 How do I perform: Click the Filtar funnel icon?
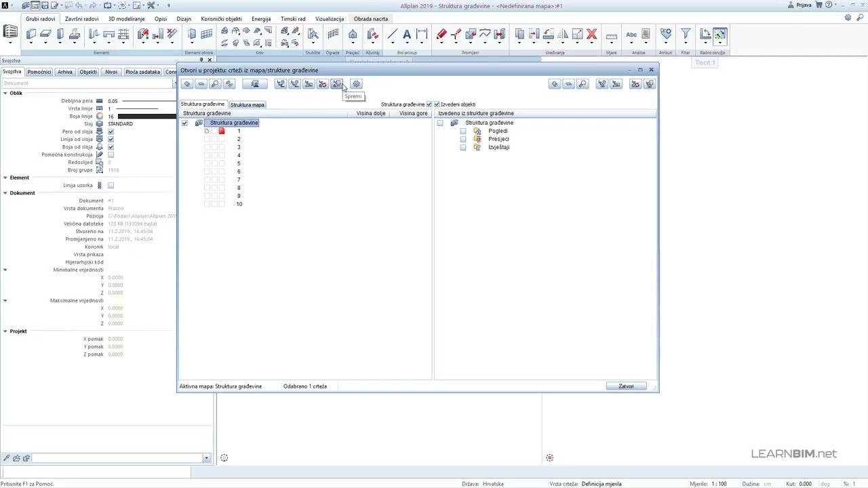(686, 34)
